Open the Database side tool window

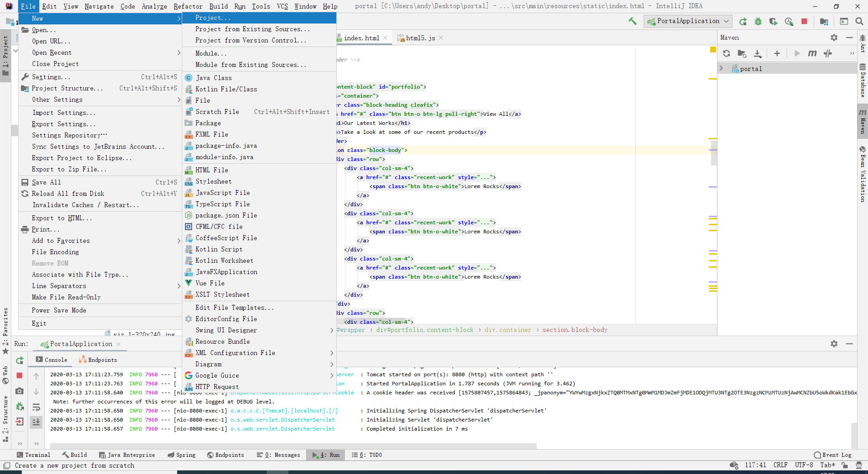pyautogui.click(x=863, y=81)
